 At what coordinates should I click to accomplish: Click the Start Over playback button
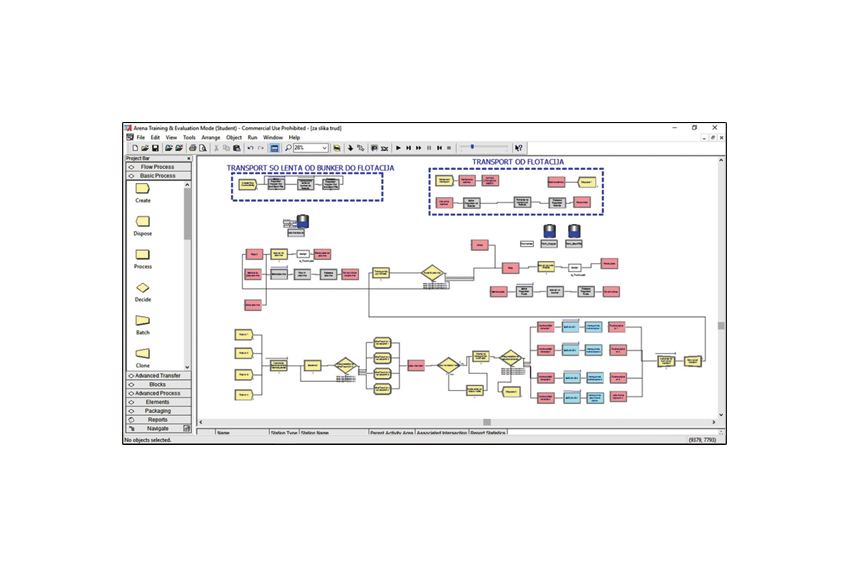(x=439, y=147)
